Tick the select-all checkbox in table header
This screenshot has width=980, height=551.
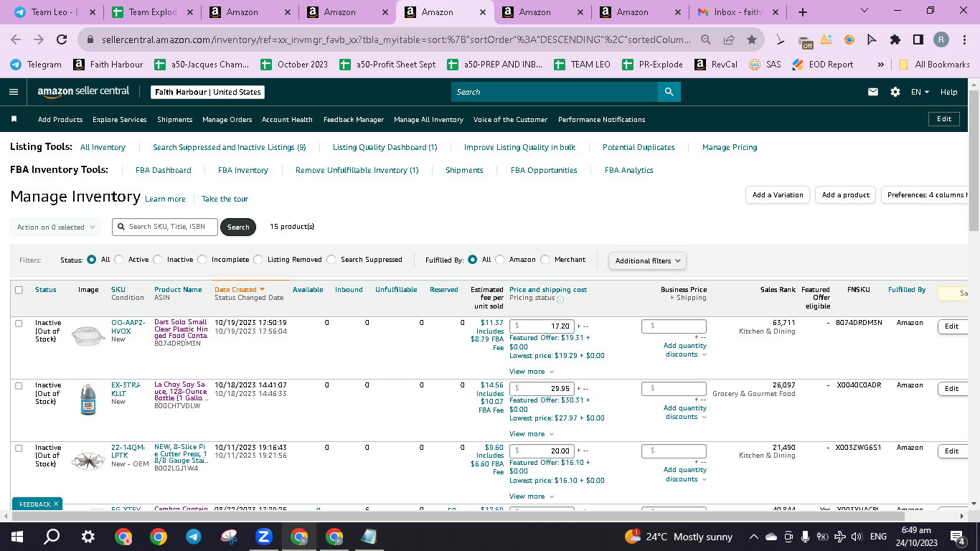(19, 290)
